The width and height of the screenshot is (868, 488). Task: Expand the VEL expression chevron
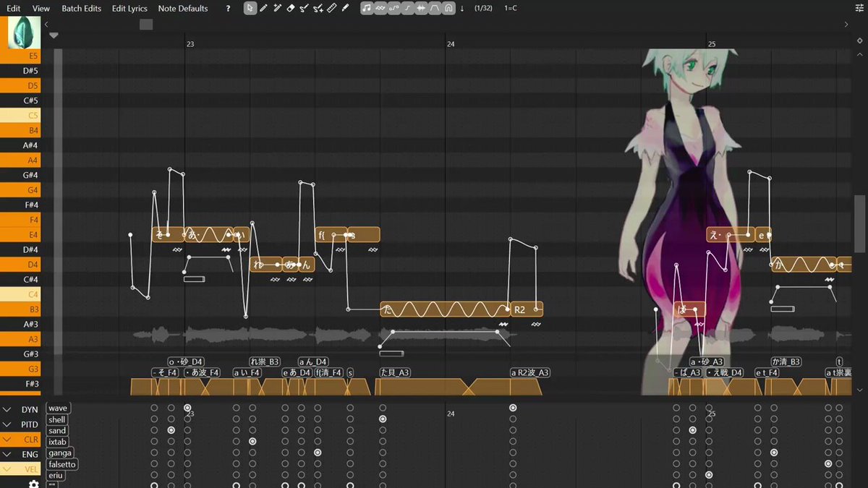[7, 468]
